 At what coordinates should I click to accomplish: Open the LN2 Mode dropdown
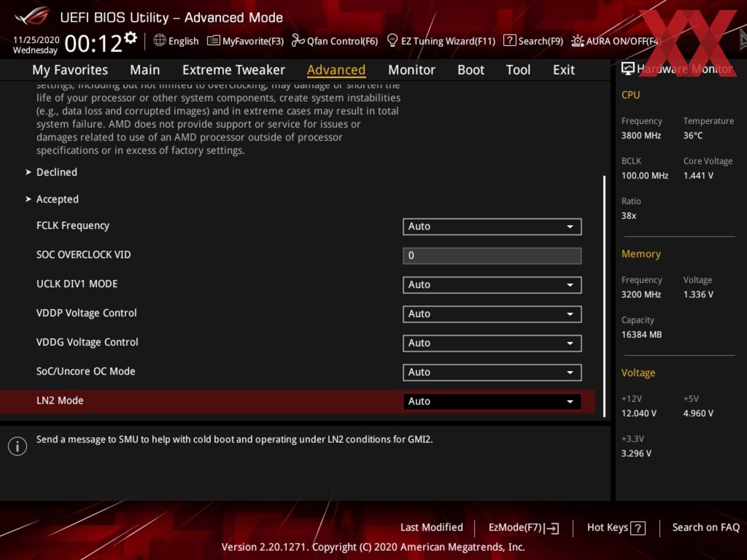(492, 401)
